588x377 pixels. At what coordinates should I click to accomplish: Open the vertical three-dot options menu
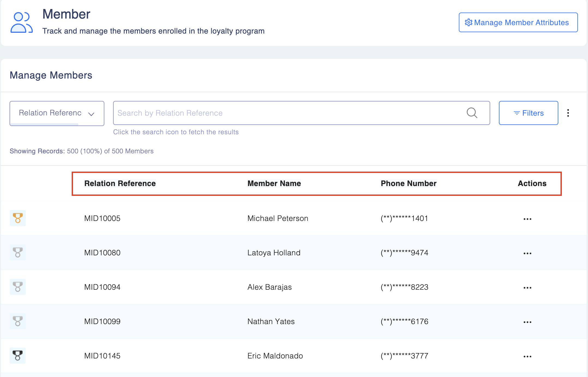click(568, 113)
